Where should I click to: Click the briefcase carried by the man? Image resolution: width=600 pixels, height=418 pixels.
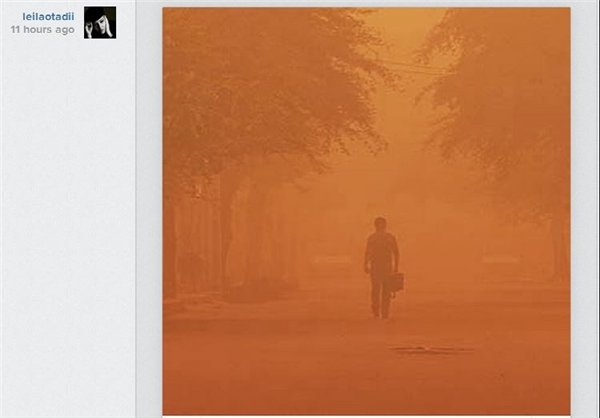click(x=396, y=282)
